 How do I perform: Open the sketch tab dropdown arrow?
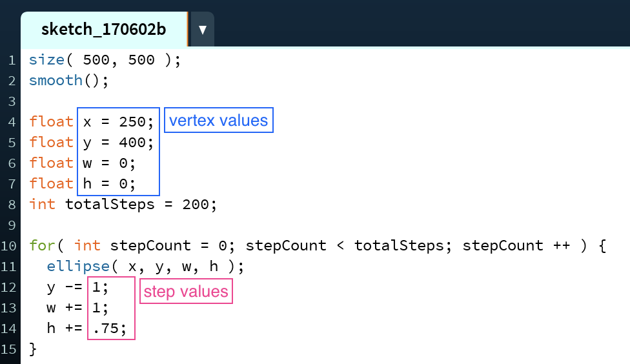coord(203,29)
